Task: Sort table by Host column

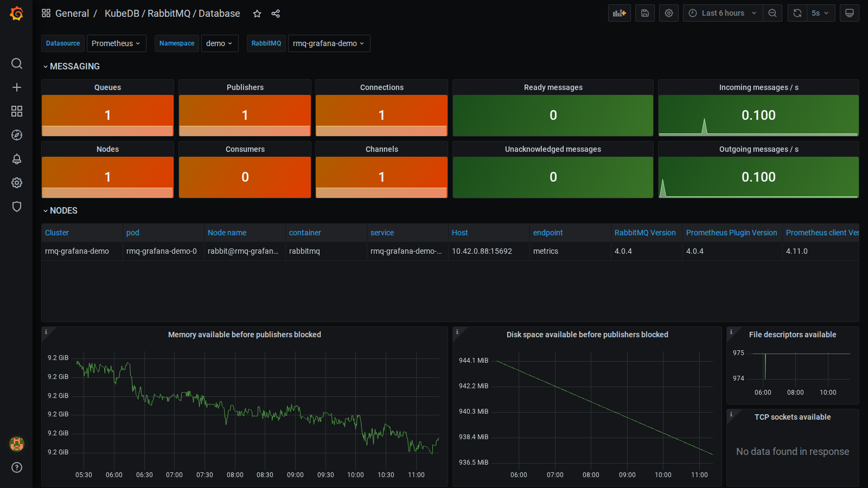Action: point(459,233)
